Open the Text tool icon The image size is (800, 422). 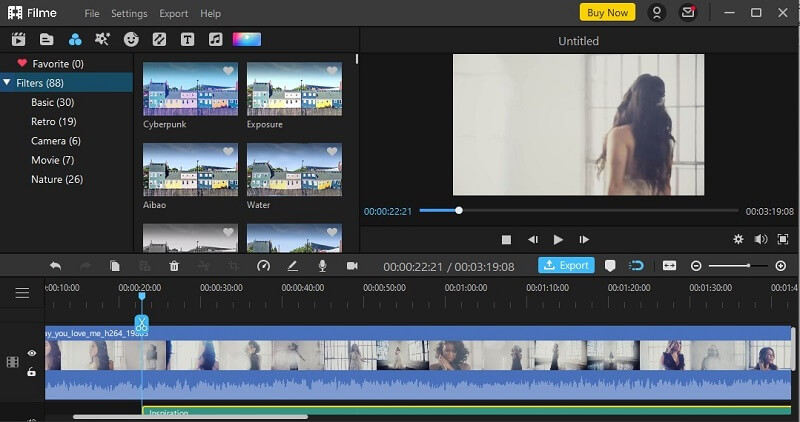[x=187, y=39]
